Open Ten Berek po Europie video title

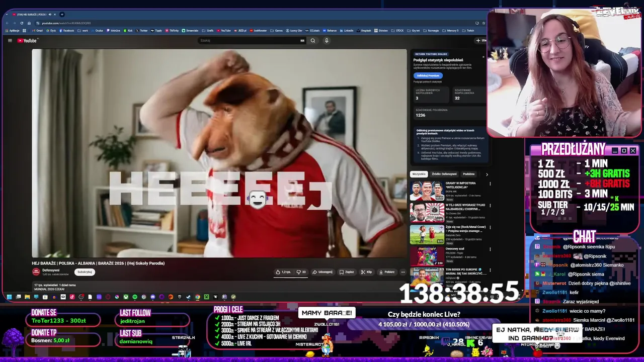(x=465, y=271)
